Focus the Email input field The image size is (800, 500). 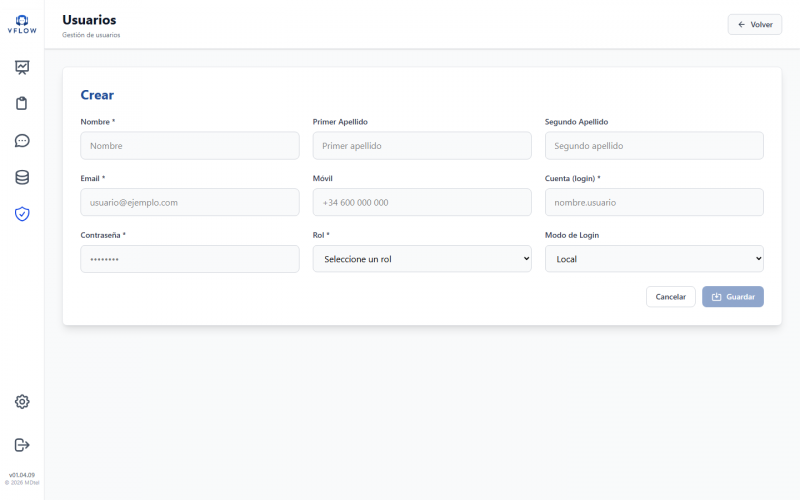[190, 203]
